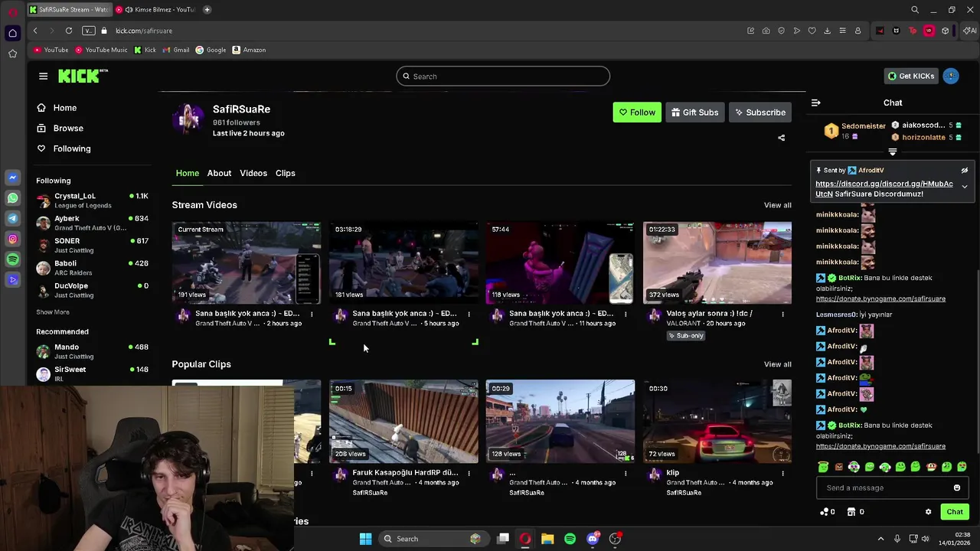Open chat settings gear icon

(929, 512)
